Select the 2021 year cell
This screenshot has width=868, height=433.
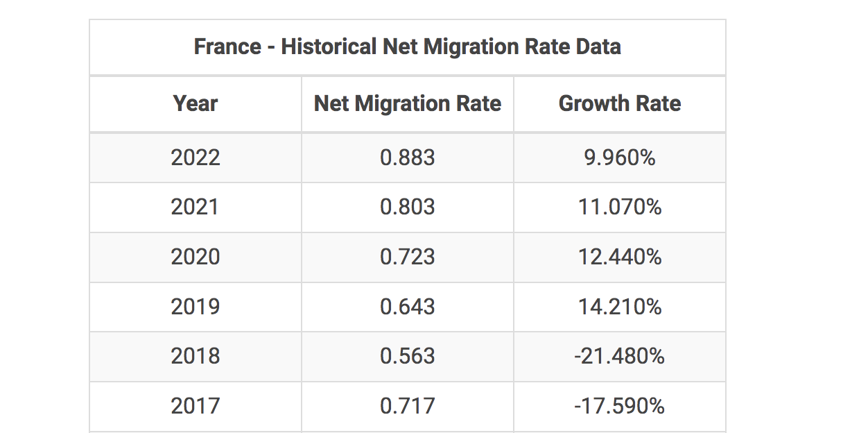pos(196,207)
